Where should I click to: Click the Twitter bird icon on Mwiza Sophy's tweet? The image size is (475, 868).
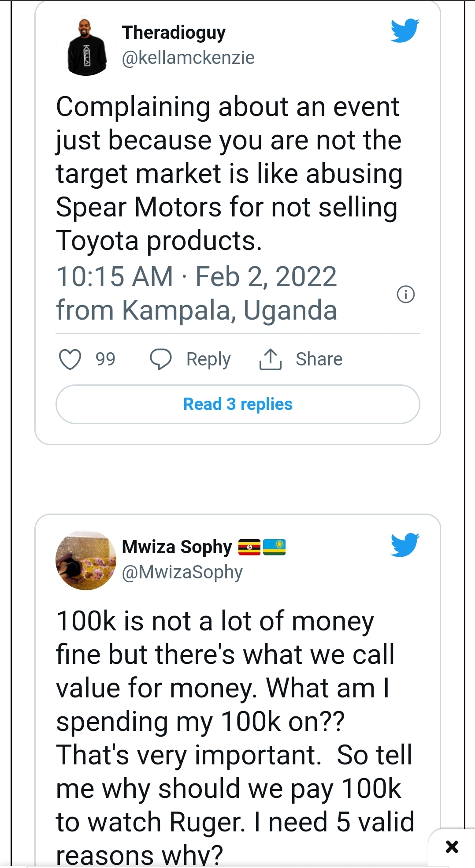tap(405, 545)
